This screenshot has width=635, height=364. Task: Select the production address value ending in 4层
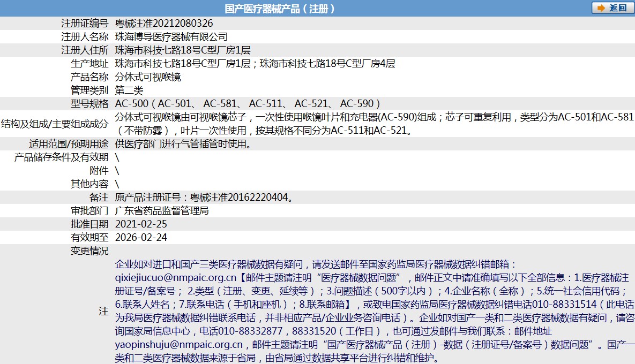255,64
